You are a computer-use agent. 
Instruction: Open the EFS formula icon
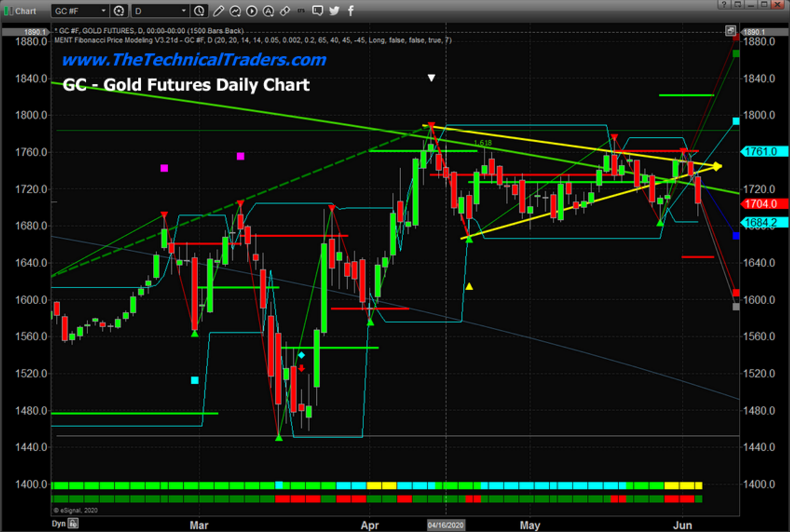301,11
